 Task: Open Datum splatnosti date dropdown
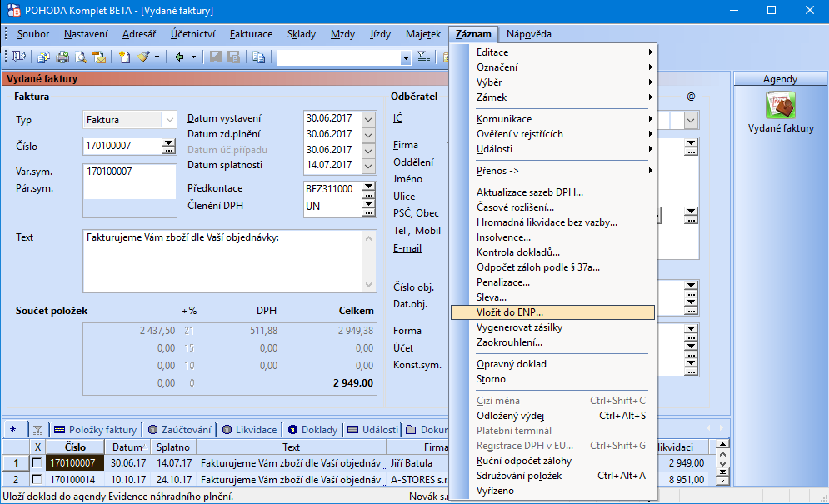pos(368,166)
